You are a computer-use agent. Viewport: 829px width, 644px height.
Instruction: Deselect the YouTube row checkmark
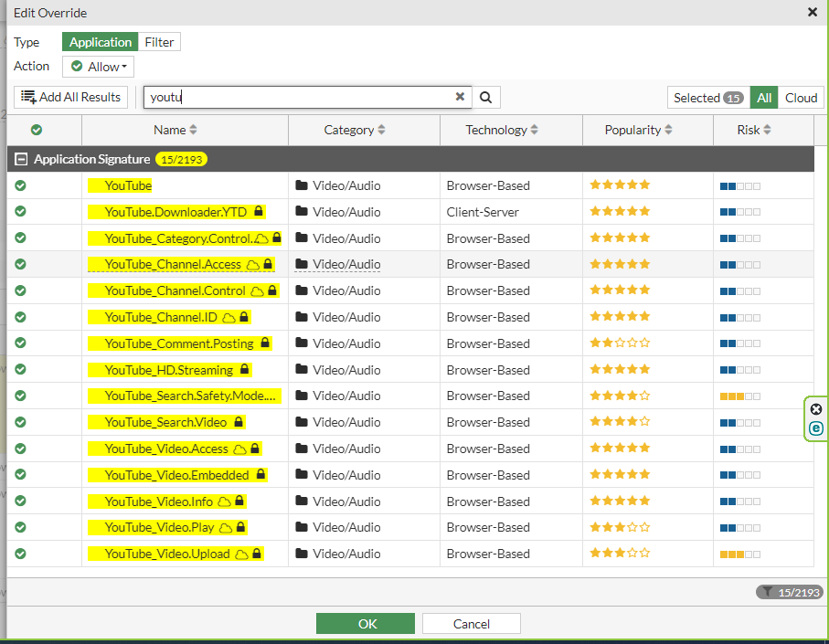point(21,185)
